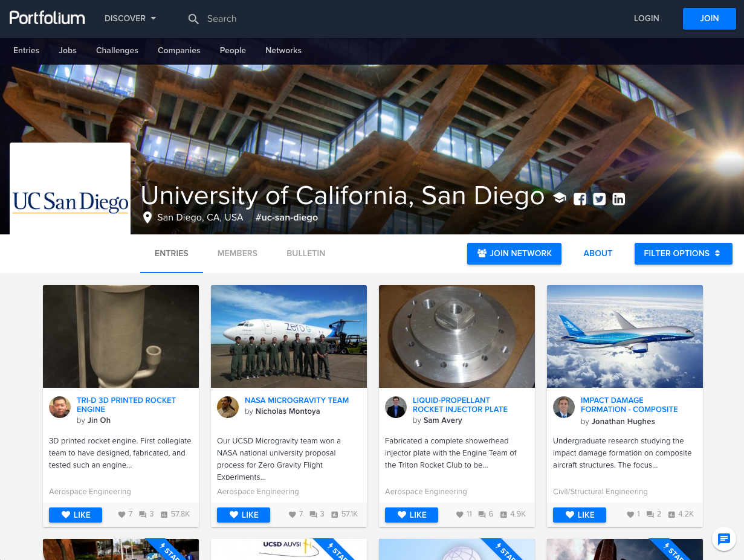This screenshot has height=560, width=744.
Task: Open Networks in the navigation bar
Action: pos(283,51)
